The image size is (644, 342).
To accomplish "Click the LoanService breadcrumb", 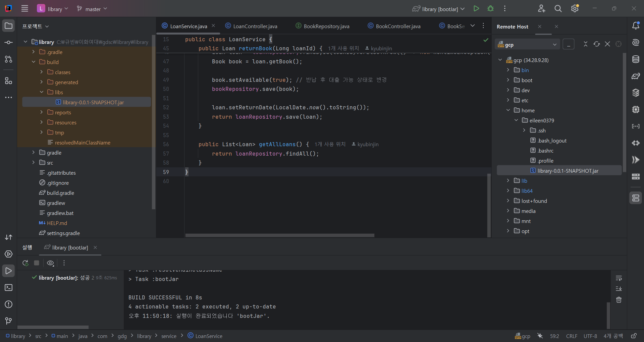I will pos(205,336).
